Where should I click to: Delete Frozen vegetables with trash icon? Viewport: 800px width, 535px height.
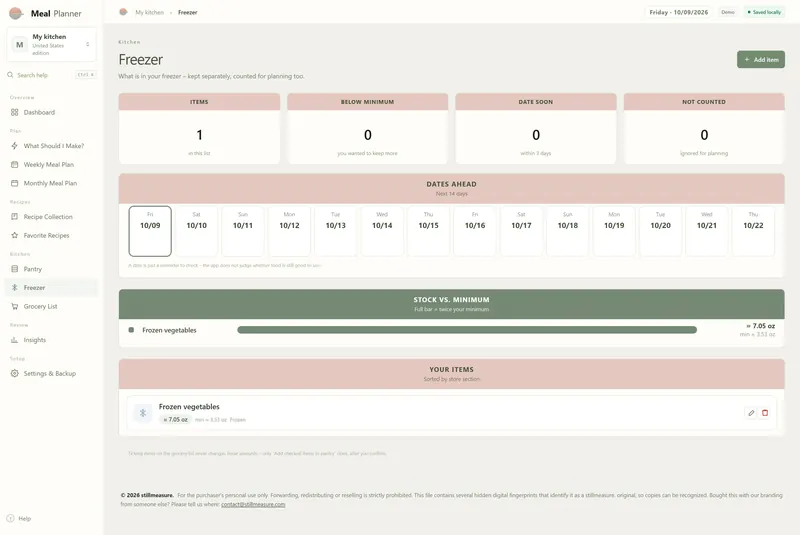point(765,413)
